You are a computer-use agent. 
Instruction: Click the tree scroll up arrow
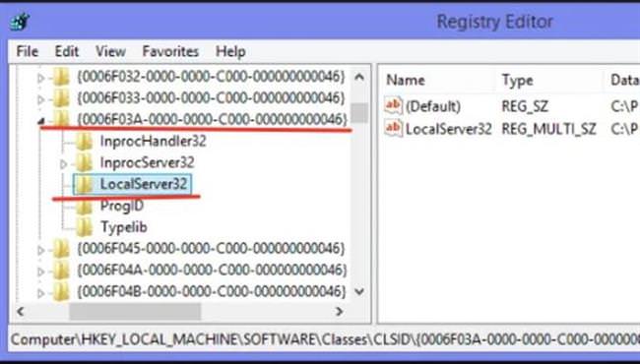pyautogui.click(x=359, y=77)
